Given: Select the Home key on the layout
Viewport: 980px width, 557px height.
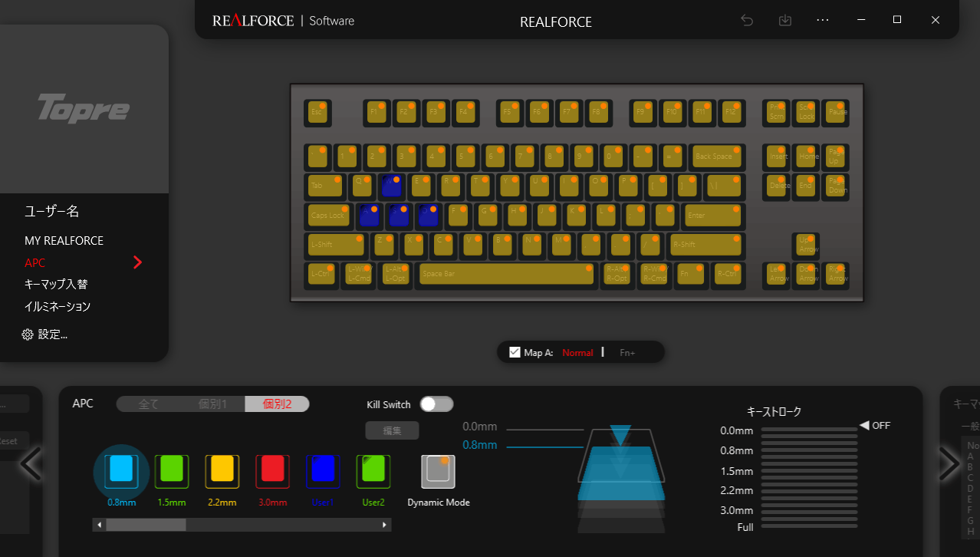Looking at the screenshot, I should [x=807, y=157].
